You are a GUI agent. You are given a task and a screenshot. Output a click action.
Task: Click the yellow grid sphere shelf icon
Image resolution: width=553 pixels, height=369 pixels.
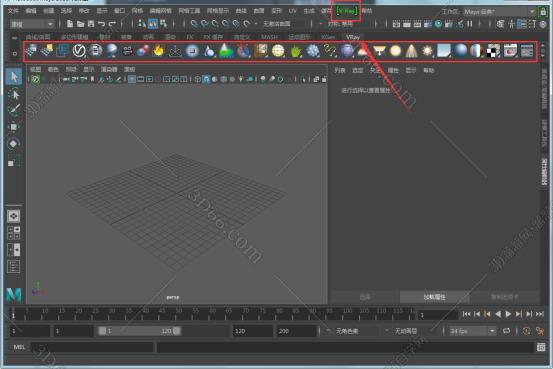click(278, 51)
